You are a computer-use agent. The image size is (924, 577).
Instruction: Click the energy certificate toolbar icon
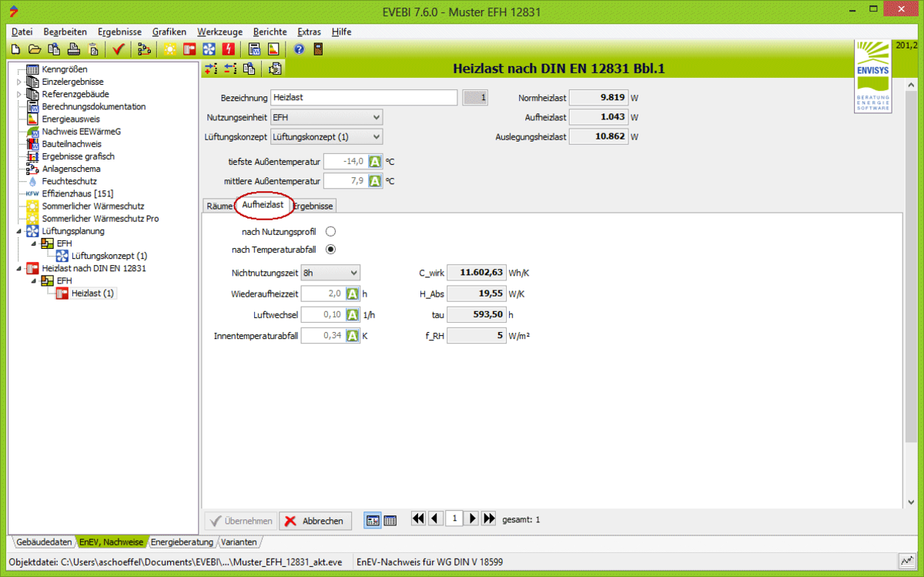point(273,49)
